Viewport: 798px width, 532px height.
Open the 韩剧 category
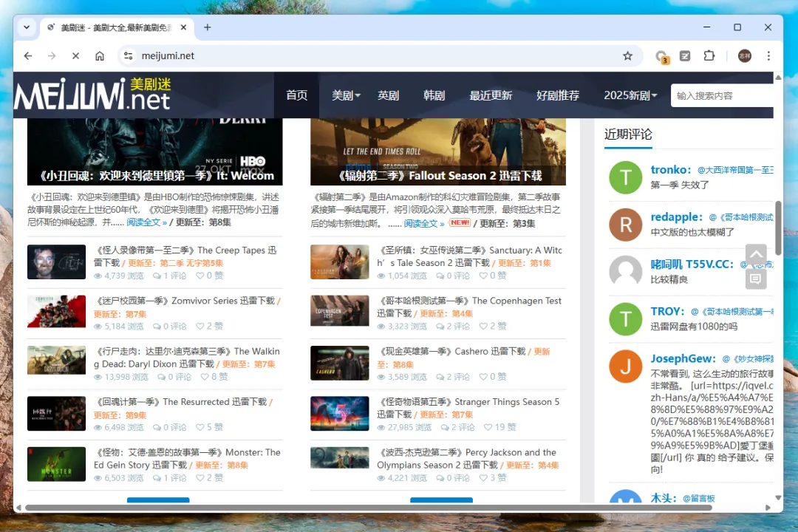pyautogui.click(x=434, y=95)
